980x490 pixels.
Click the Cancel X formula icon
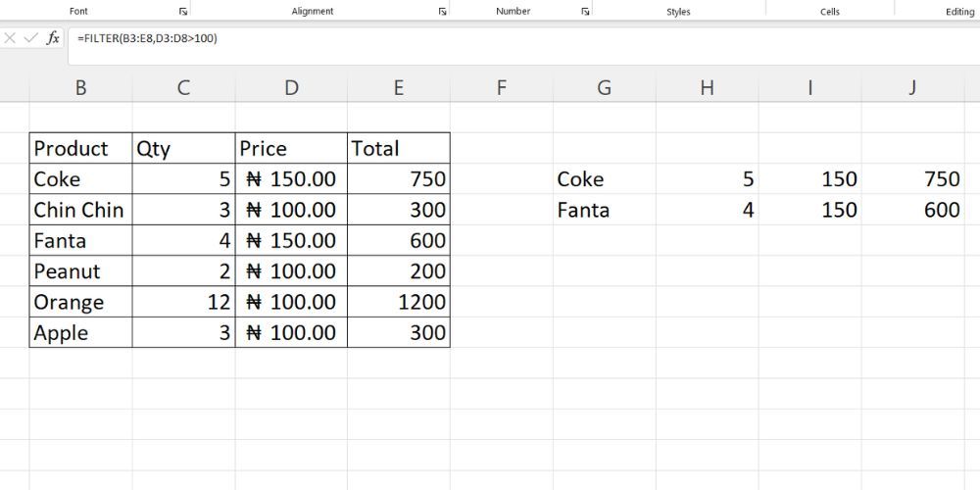tap(10, 38)
